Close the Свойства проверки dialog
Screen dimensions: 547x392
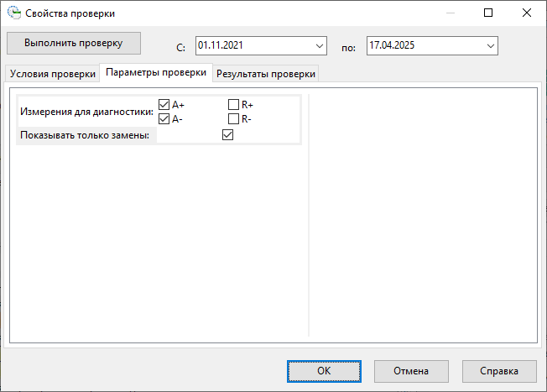pyautogui.click(x=526, y=13)
